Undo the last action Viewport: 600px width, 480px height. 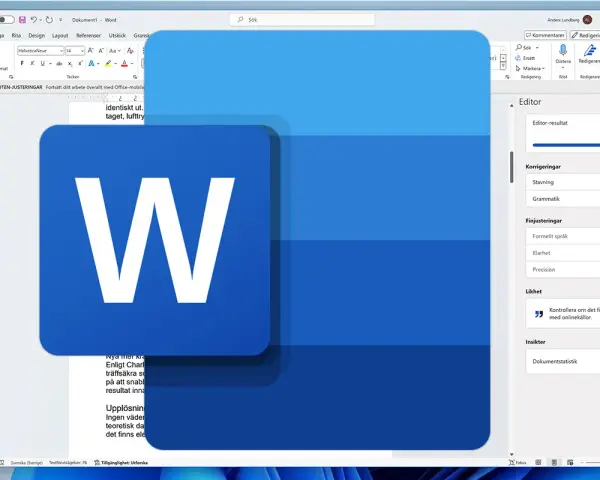34,20
